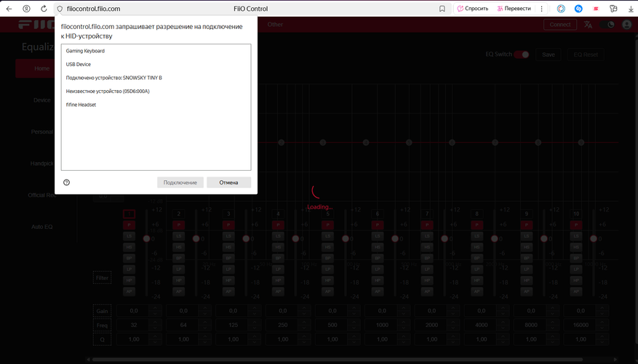Select fifine Headset in device list
638x364 pixels.
click(x=156, y=105)
